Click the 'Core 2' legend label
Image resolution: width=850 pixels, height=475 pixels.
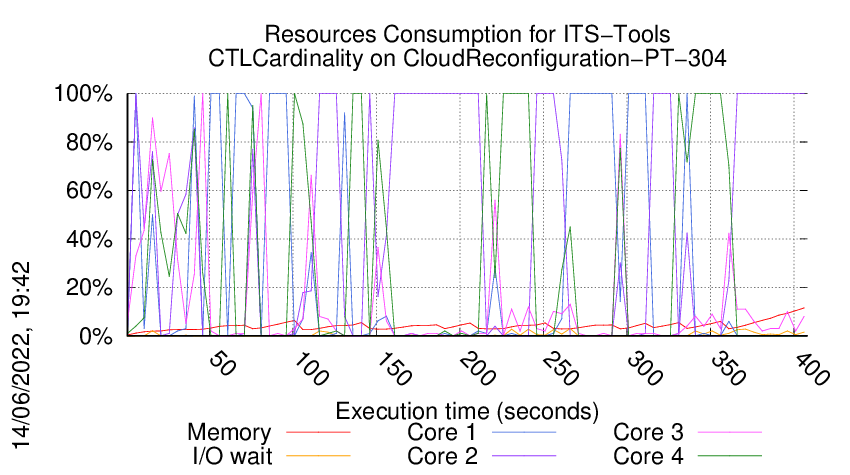[442, 456]
